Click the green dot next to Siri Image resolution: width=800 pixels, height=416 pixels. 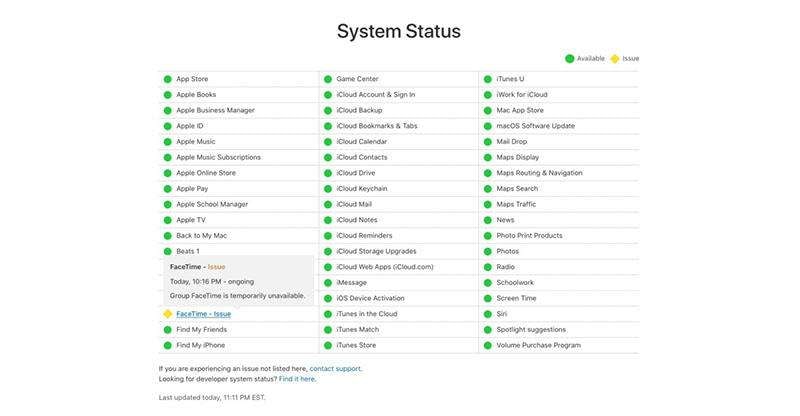tap(488, 314)
